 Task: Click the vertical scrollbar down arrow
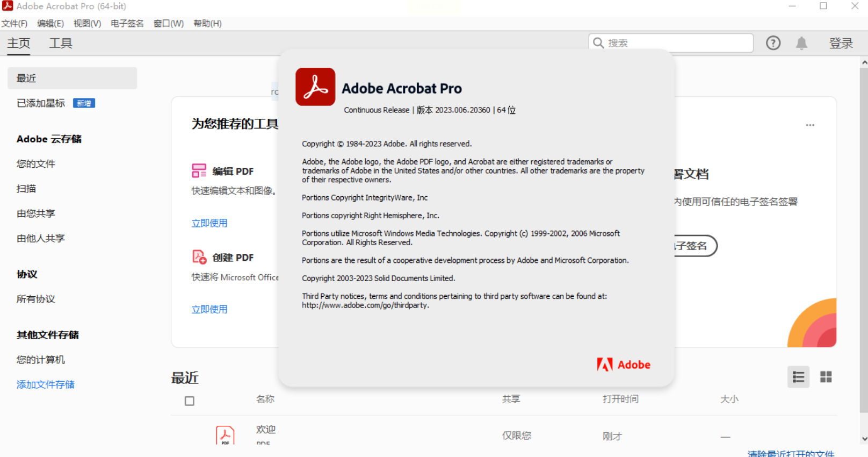click(864, 439)
